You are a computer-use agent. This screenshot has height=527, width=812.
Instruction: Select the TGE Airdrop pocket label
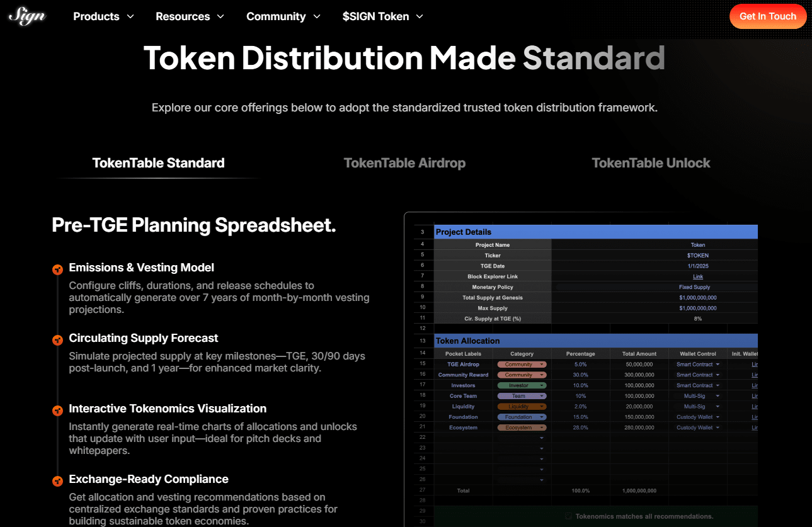463,365
